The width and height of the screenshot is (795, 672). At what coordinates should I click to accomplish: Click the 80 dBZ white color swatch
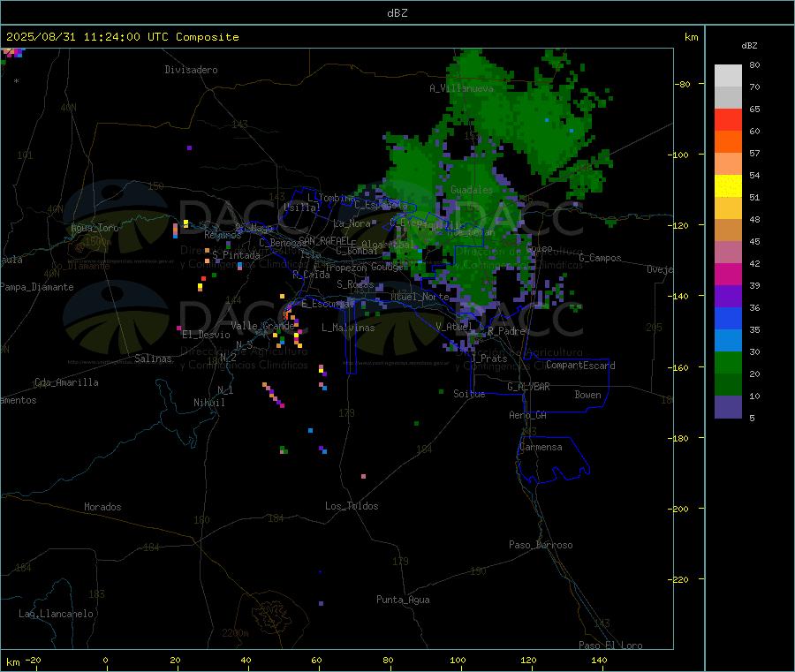(728, 76)
